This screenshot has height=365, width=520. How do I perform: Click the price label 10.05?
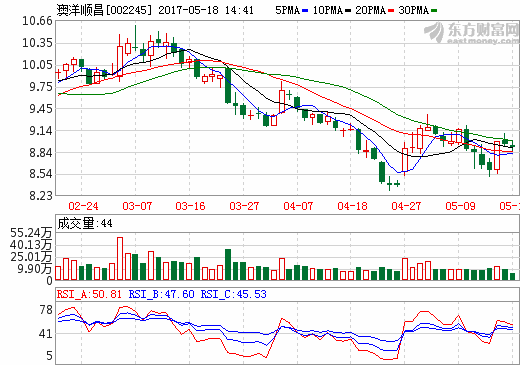coord(37,65)
